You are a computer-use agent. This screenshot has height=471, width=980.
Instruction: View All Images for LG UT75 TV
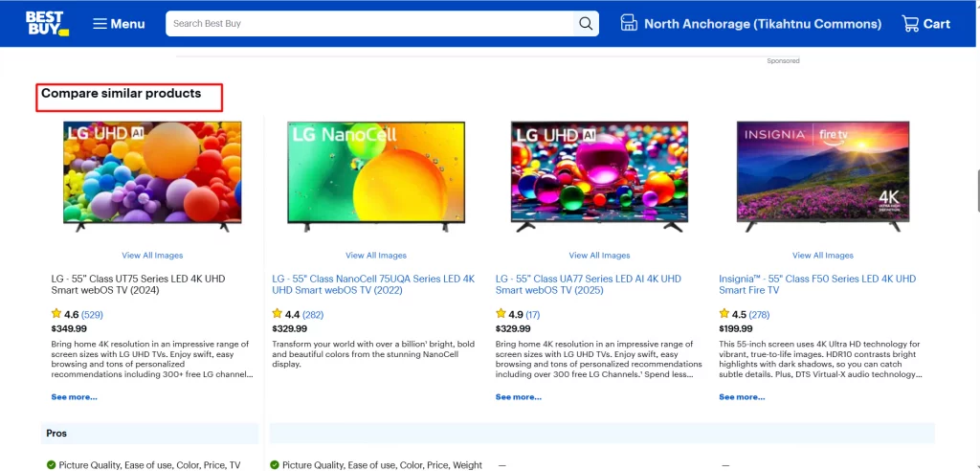coord(152,256)
